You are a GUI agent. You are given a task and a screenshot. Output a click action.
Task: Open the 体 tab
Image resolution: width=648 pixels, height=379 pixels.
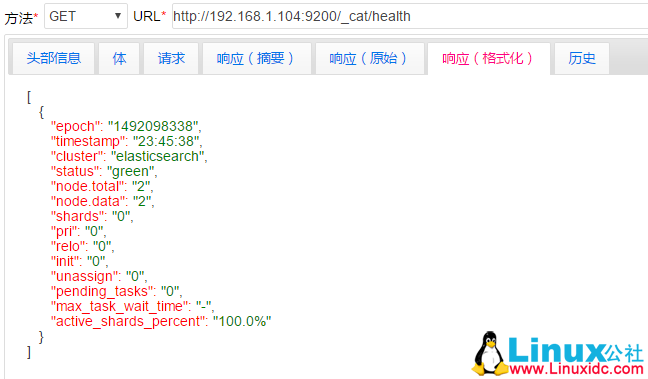(x=119, y=59)
